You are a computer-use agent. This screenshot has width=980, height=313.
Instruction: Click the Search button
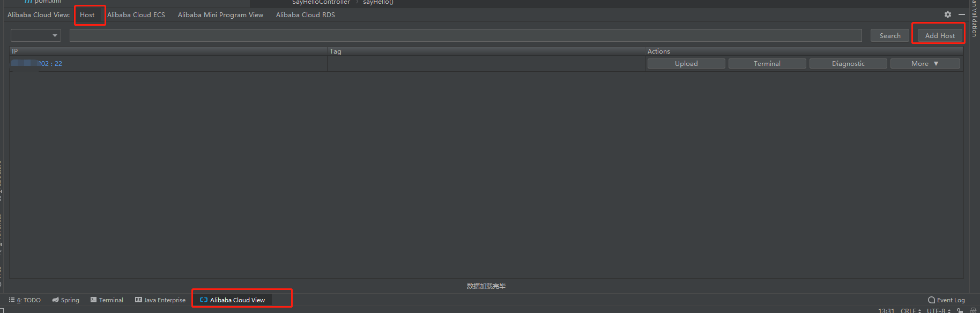click(890, 35)
